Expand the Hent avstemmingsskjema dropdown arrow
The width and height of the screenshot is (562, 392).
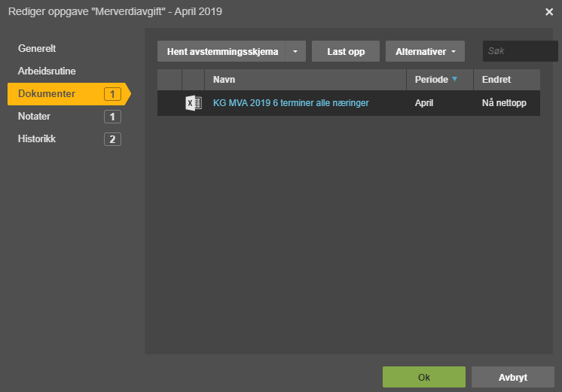[295, 51]
